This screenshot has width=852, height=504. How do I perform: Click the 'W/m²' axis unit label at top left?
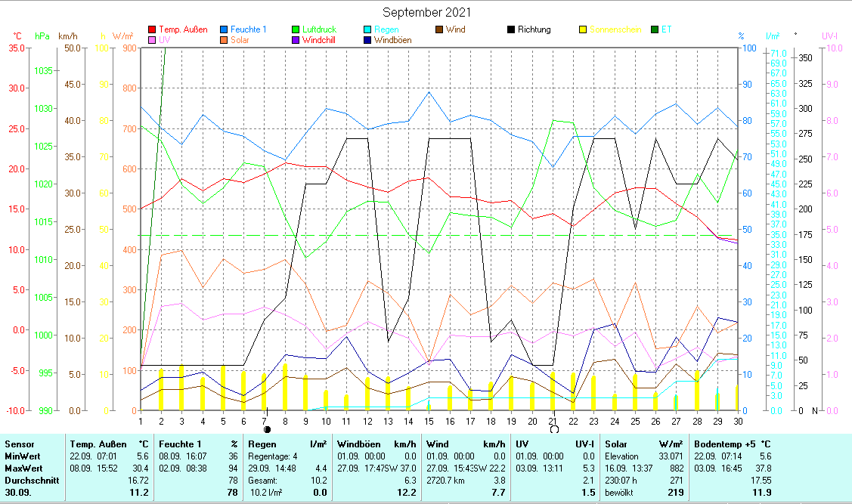coord(122,36)
